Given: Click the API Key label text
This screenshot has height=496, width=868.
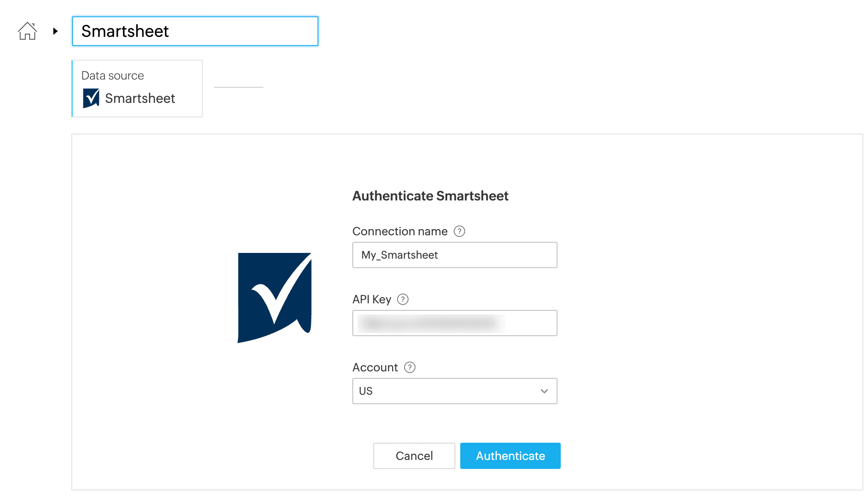Looking at the screenshot, I should (x=372, y=300).
